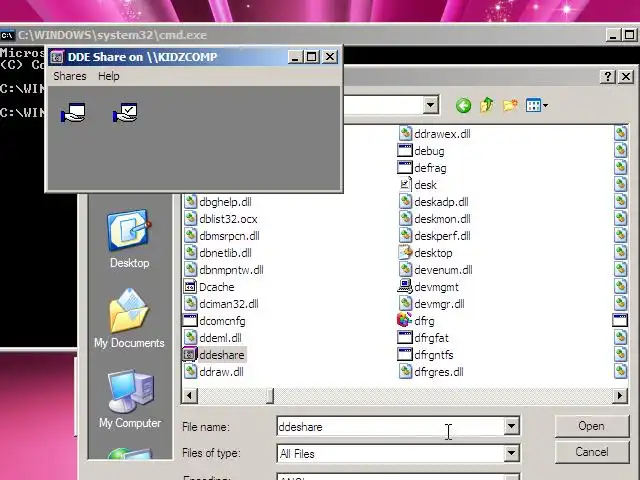This screenshot has height=480, width=640.
Task: Click the green Back arrow icon
Action: (463, 106)
